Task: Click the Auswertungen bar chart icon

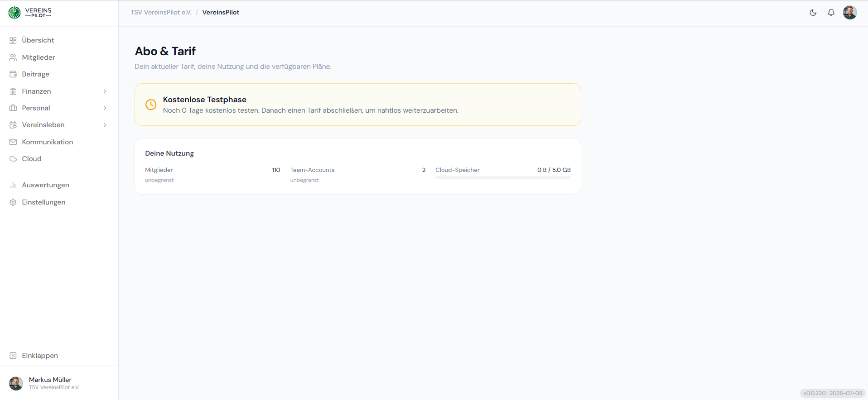Action: click(x=13, y=185)
